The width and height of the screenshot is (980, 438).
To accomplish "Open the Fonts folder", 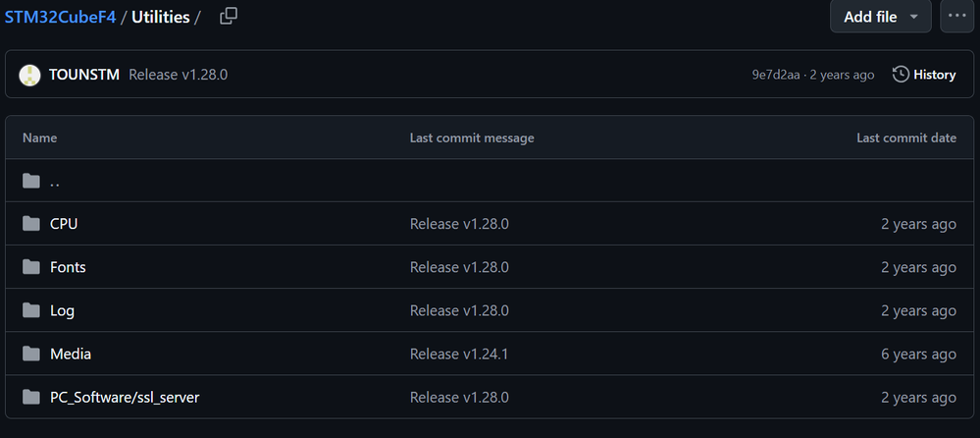I will 68,267.
